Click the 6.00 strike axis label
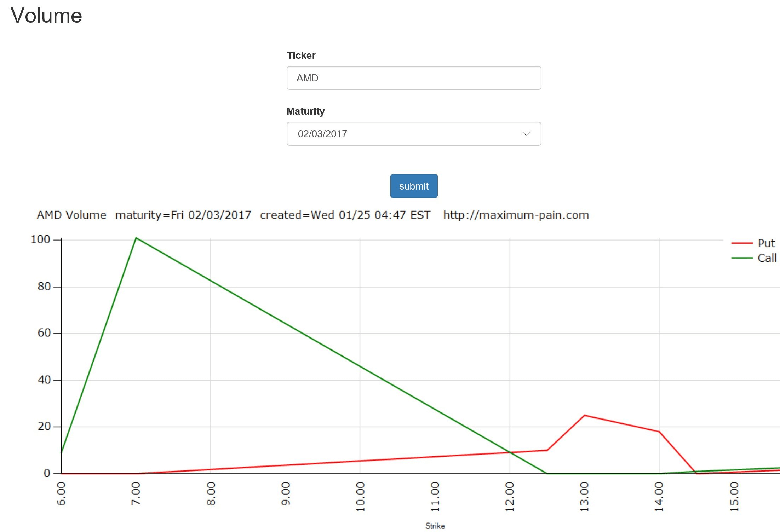The height and width of the screenshot is (532, 780). (61, 493)
